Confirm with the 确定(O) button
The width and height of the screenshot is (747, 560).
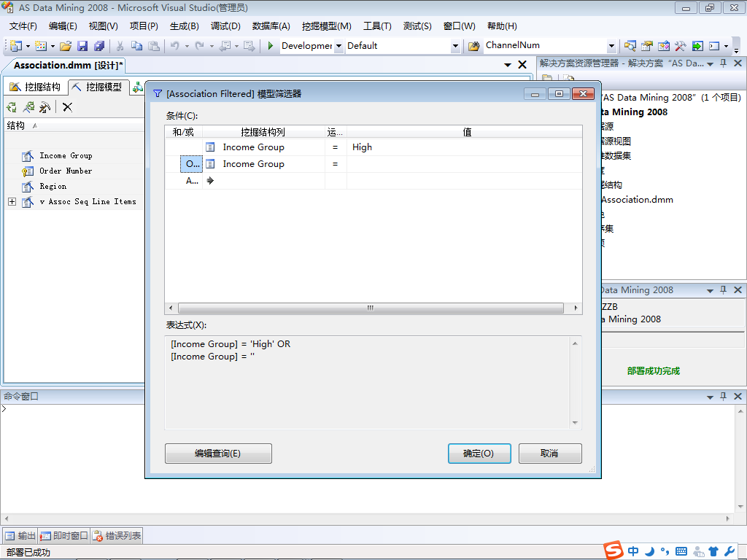(479, 454)
